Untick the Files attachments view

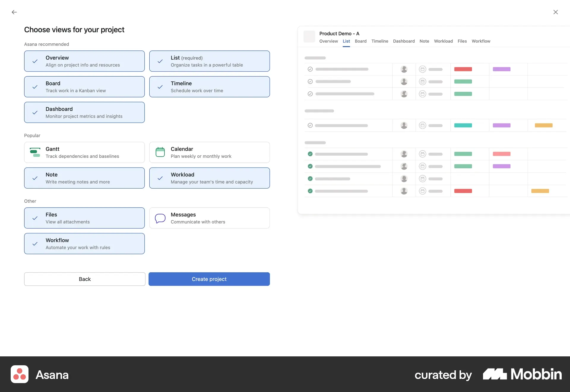click(x=84, y=218)
